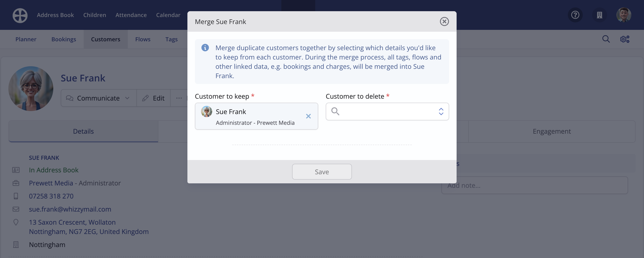Switch to the Tags tab
Screen dimensions: 644x258
(172, 39)
